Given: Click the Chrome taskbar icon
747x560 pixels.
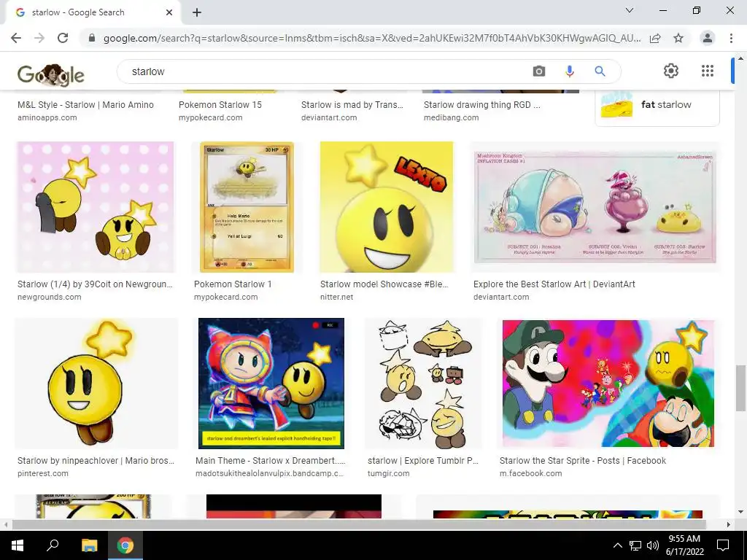Looking at the screenshot, I should [125, 545].
